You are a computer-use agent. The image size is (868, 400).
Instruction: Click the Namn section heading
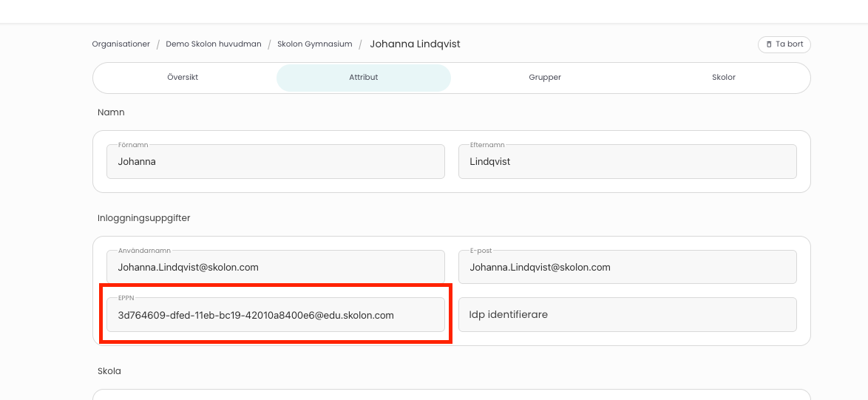(x=111, y=112)
